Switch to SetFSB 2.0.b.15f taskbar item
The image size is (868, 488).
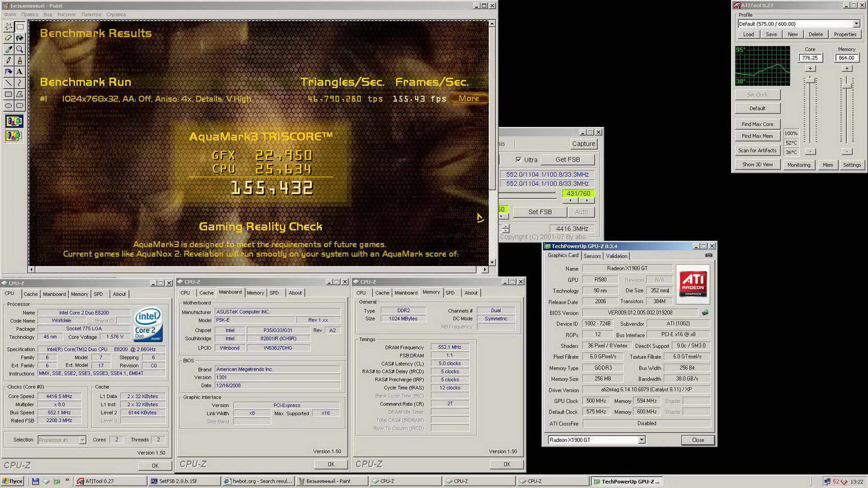[184, 481]
